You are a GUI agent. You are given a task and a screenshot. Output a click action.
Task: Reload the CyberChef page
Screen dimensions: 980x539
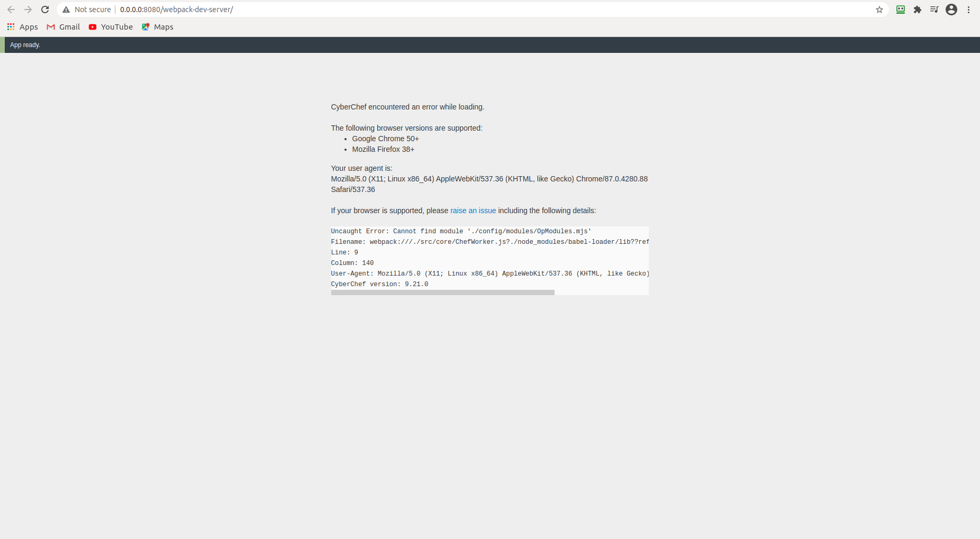[x=45, y=9]
